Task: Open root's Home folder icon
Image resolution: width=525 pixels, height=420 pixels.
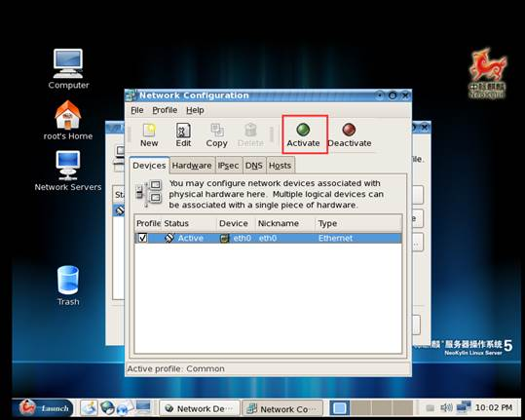Action: tap(68, 121)
